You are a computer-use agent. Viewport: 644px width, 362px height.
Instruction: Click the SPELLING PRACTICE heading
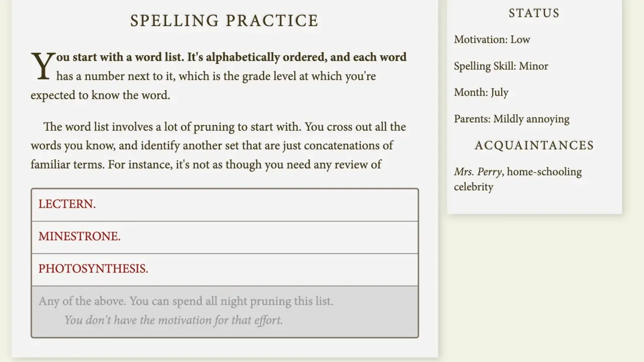coord(224,21)
